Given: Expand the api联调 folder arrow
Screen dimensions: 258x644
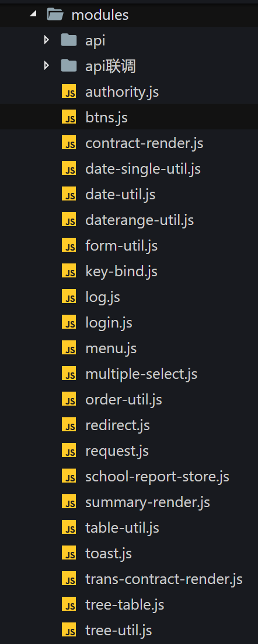Looking at the screenshot, I should [47, 65].
